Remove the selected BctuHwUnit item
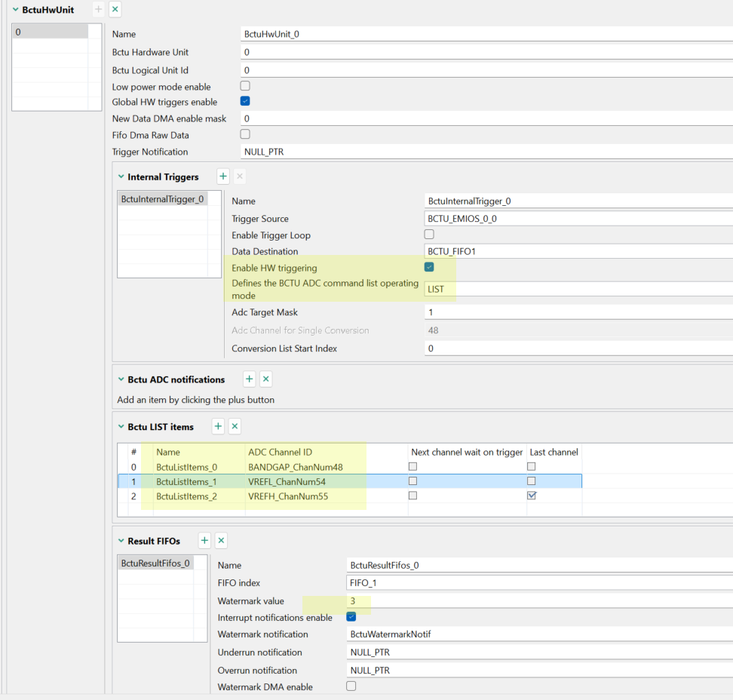Image resolution: width=733 pixels, height=700 pixels. (115, 9)
